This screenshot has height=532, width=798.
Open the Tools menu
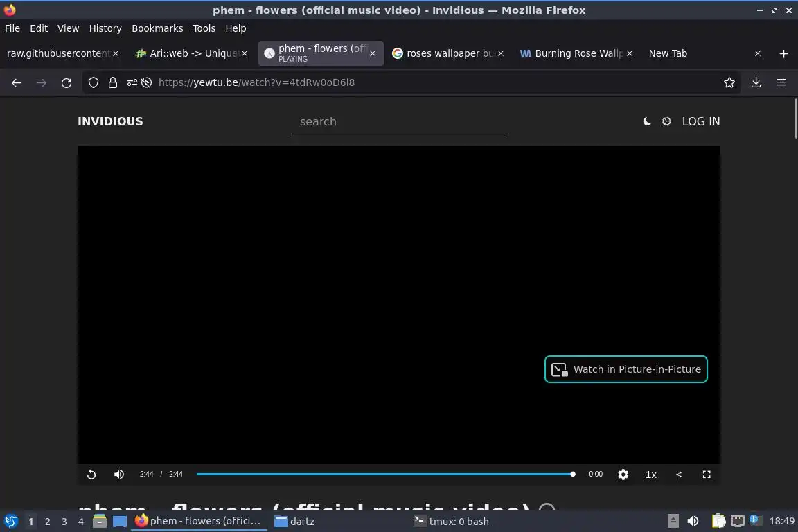pos(204,28)
